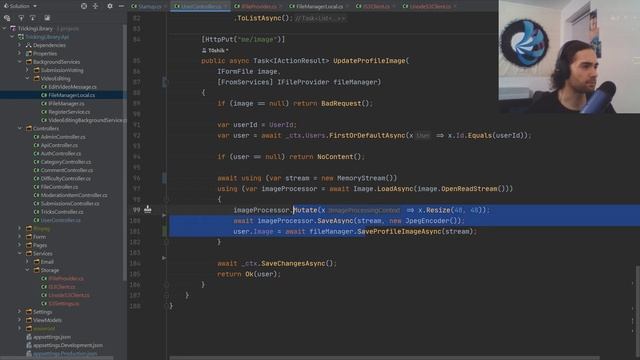The height and width of the screenshot is (360, 640).
Task: Click the Properties folder icon
Action: click(x=29, y=53)
